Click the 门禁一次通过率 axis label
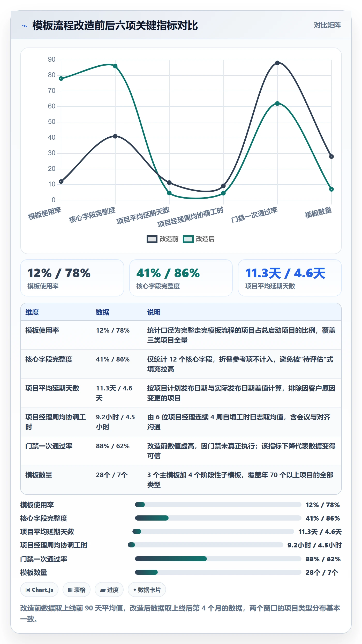The width and height of the screenshot is (362, 644). point(254,215)
